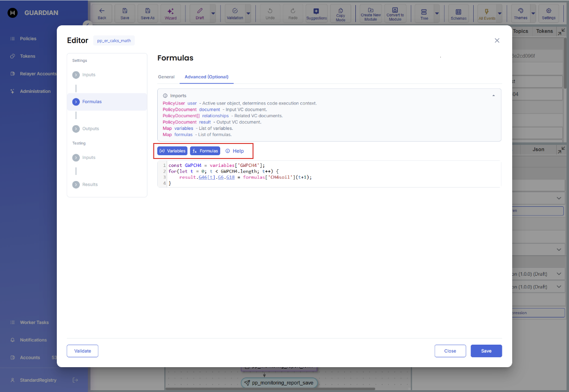Switch to the General tab
The width and height of the screenshot is (569, 392).
tap(166, 77)
